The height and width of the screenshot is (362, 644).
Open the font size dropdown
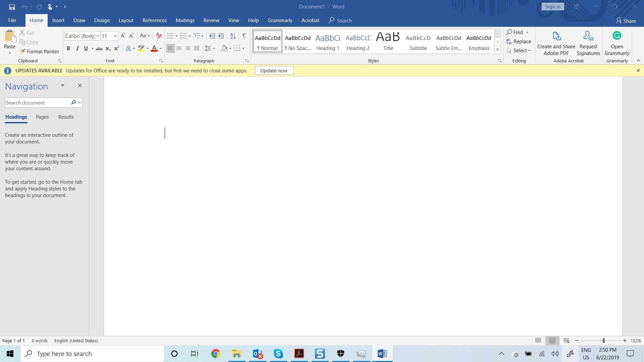tap(115, 36)
